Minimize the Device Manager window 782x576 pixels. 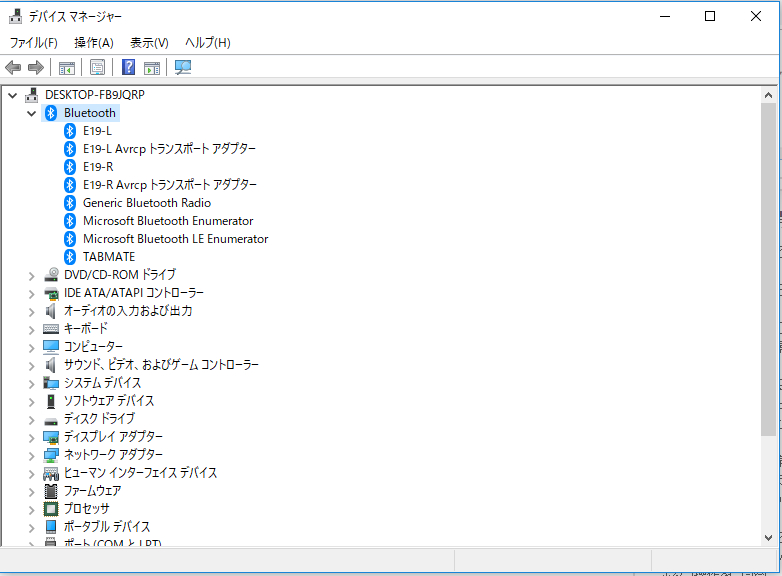[x=665, y=16]
